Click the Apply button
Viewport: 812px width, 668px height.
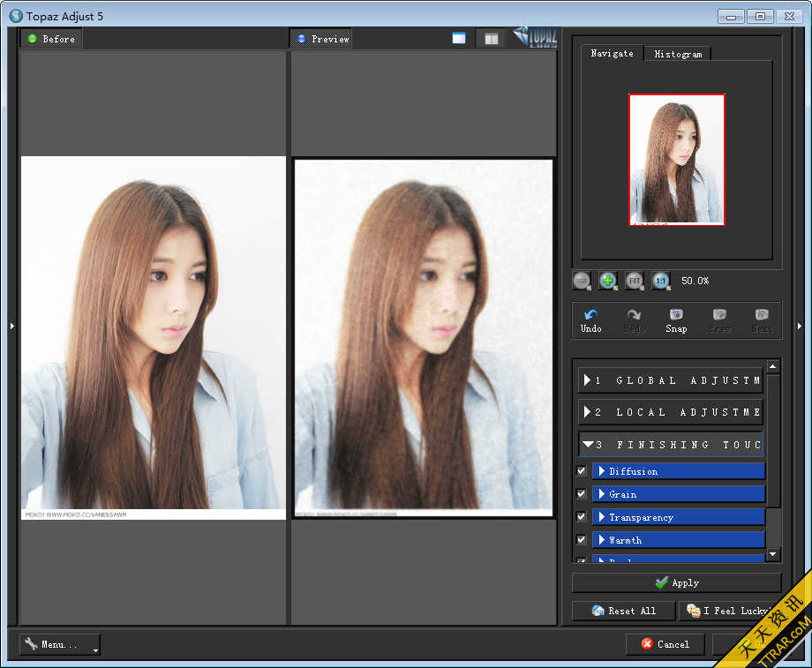tap(676, 582)
